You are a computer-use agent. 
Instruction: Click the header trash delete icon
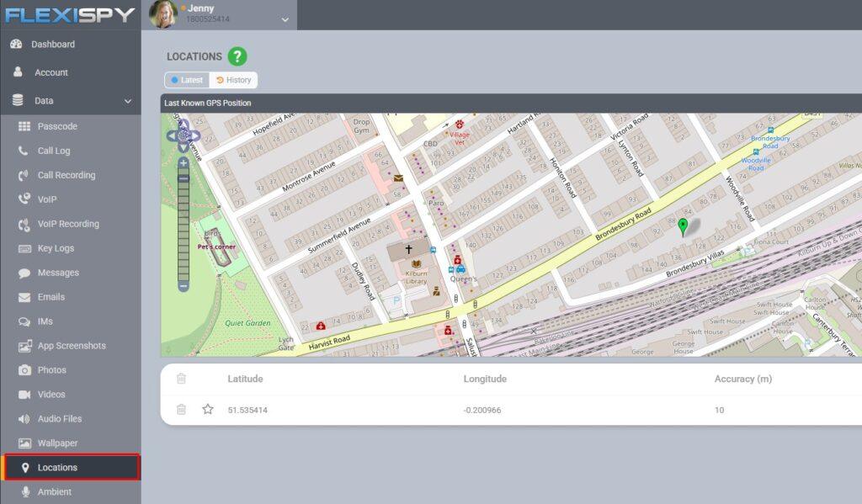pos(182,378)
